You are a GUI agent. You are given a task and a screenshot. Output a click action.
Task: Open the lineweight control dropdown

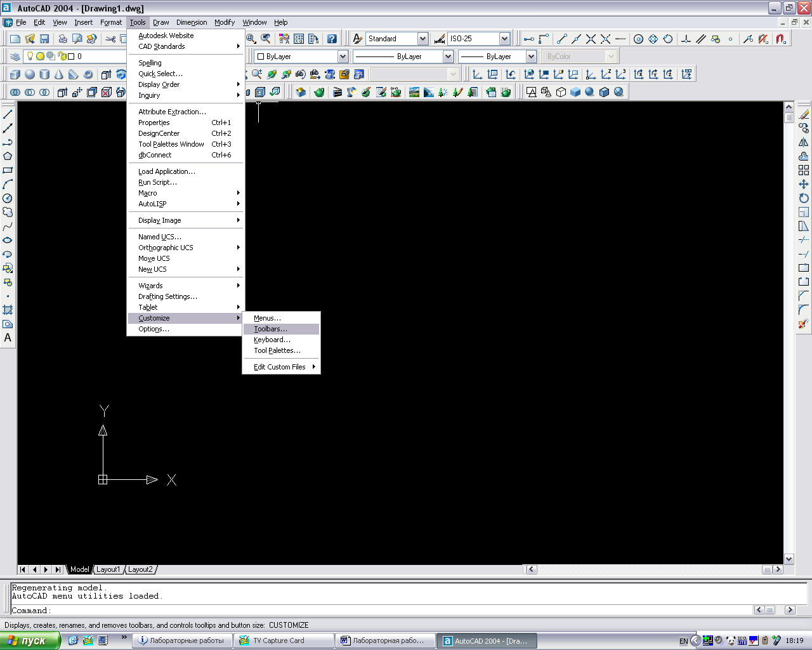[x=531, y=56]
